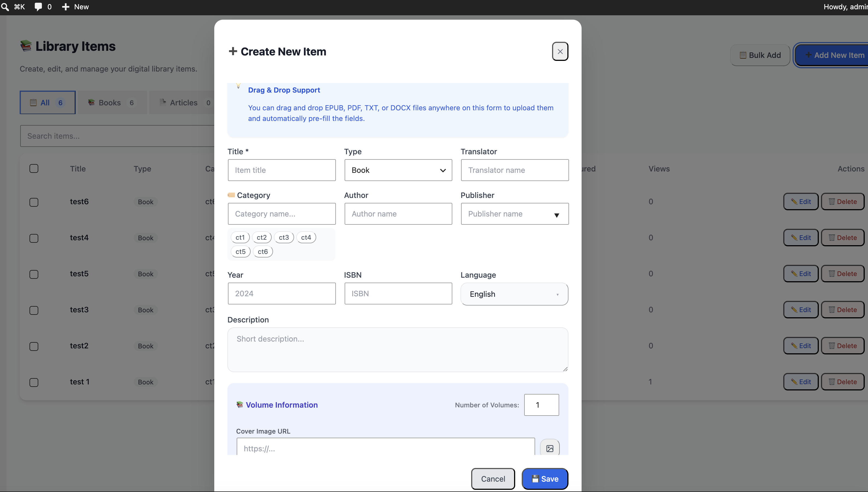Edit the test 1 item
This screenshot has height=492, width=868.
(801, 382)
